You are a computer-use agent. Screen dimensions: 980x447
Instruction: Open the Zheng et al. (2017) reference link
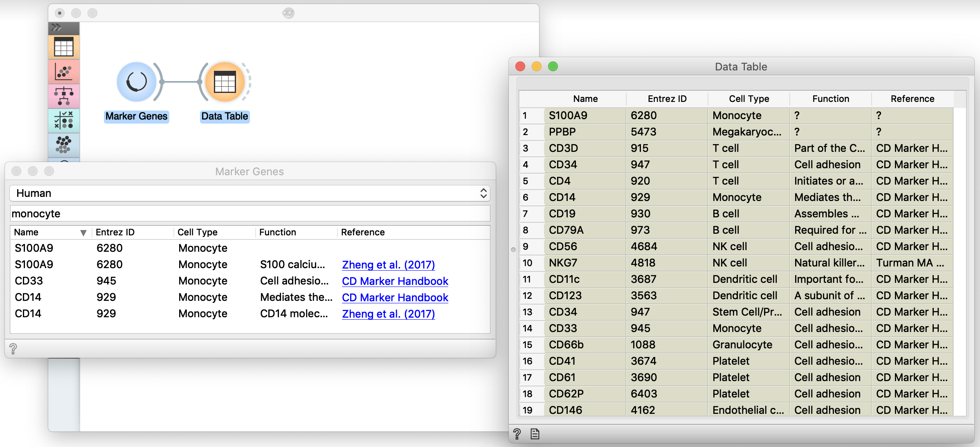388,265
